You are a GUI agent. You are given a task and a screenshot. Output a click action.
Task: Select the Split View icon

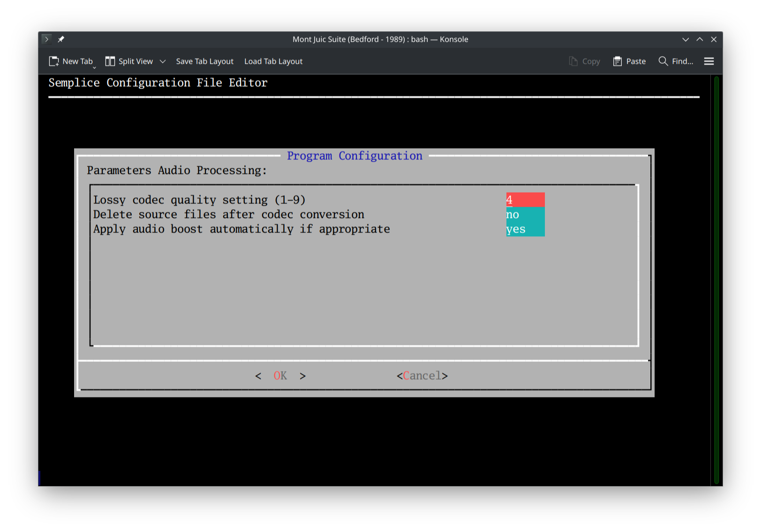click(x=111, y=61)
